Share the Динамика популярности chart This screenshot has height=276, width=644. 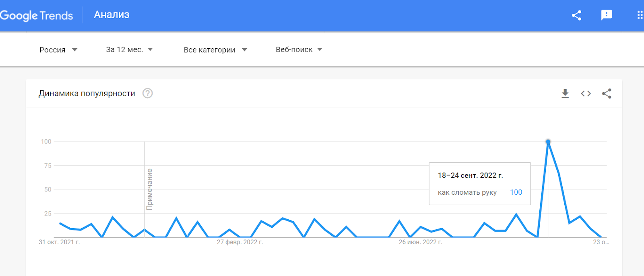[607, 94]
